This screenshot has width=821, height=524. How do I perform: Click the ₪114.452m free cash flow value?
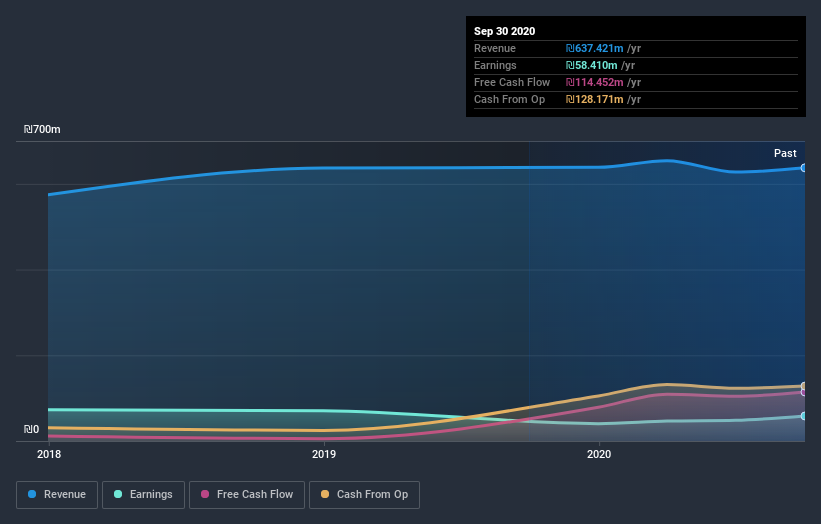tap(594, 82)
